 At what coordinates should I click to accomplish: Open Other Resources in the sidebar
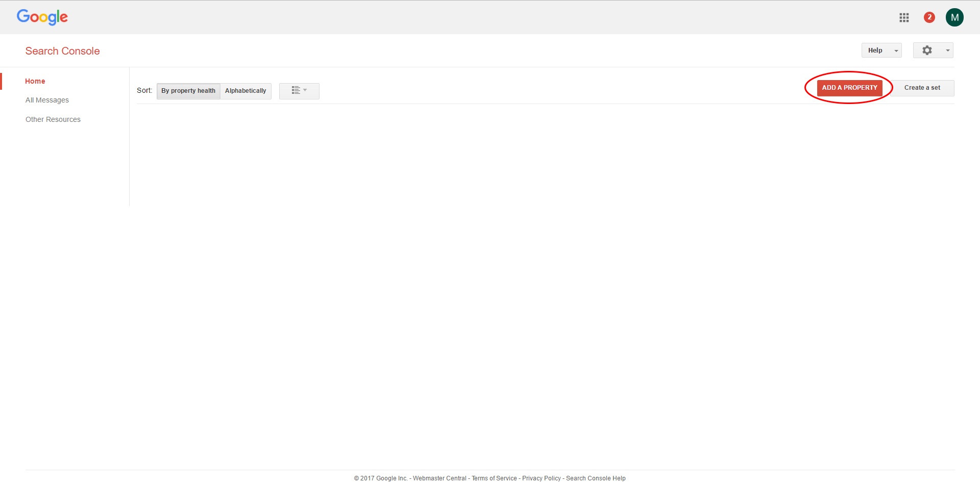coord(53,119)
